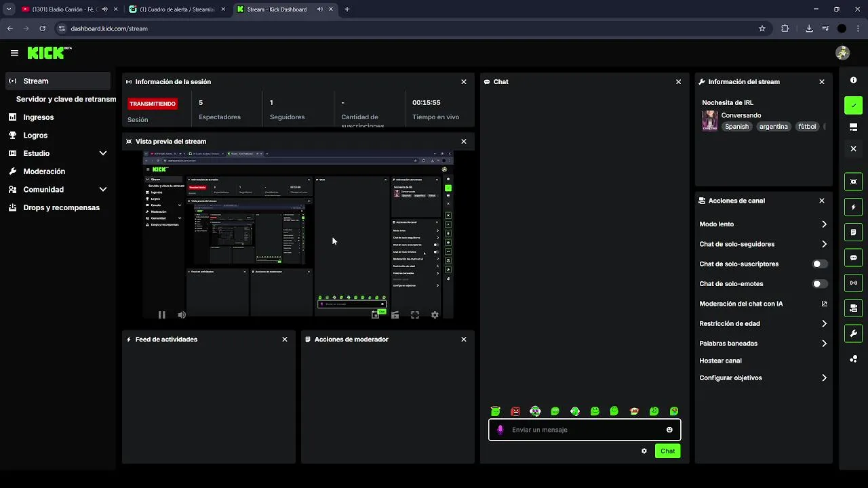Click the info icon in the right rail
This screenshot has width=868, height=488.
coord(853,80)
